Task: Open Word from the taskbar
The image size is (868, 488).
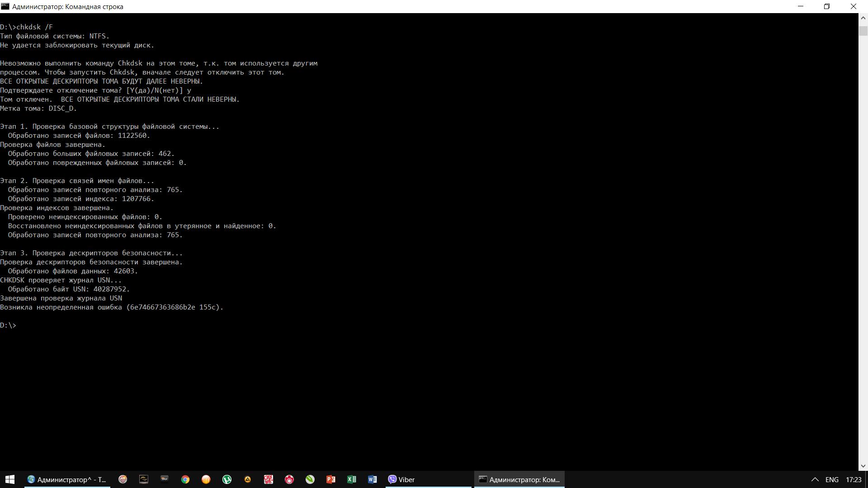Action: pos(373,479)
